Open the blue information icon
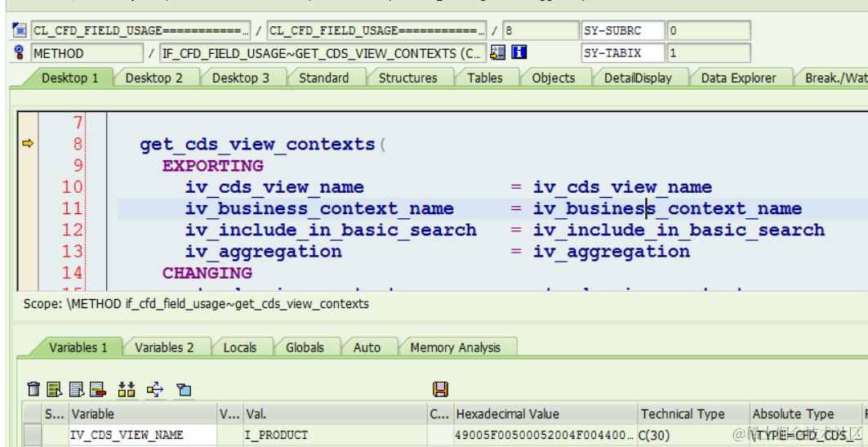Viewport: 868px width, 447px height. pos(519,52)
